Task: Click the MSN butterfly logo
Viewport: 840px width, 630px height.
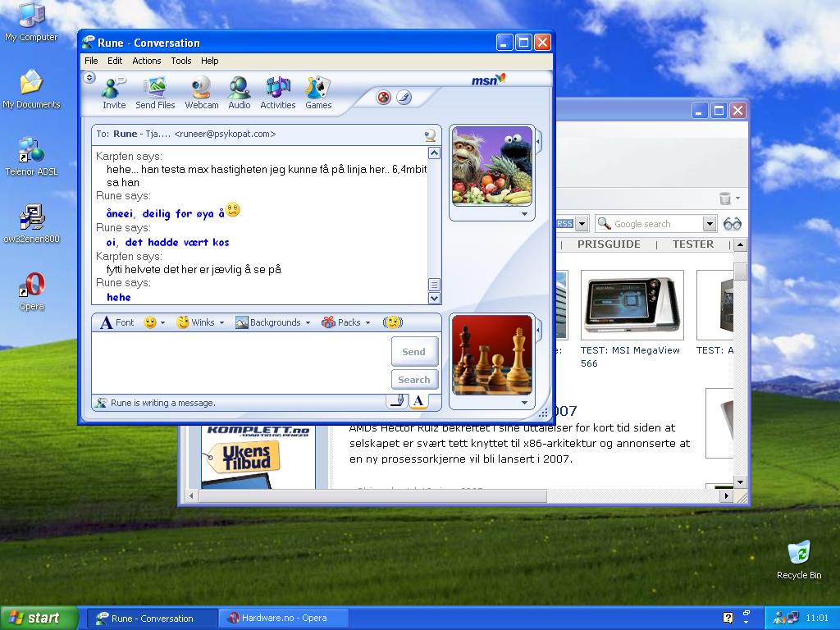Action: tap(488, 80)
